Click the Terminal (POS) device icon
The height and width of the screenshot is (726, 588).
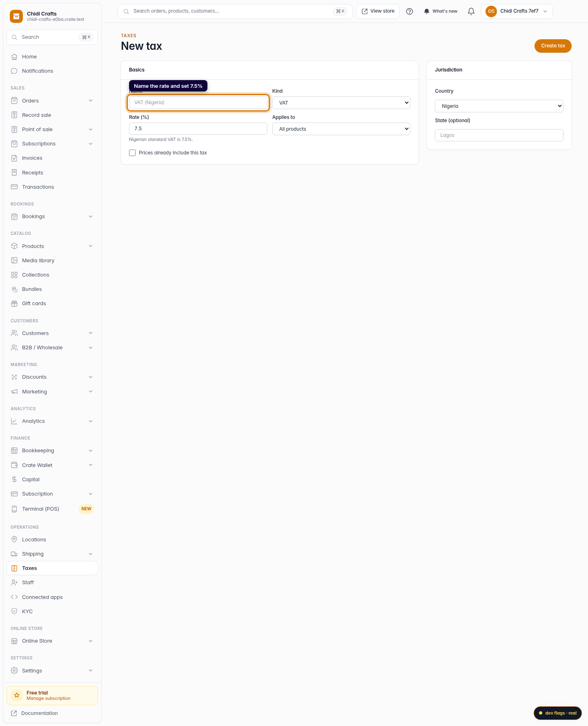coord(14,509)
